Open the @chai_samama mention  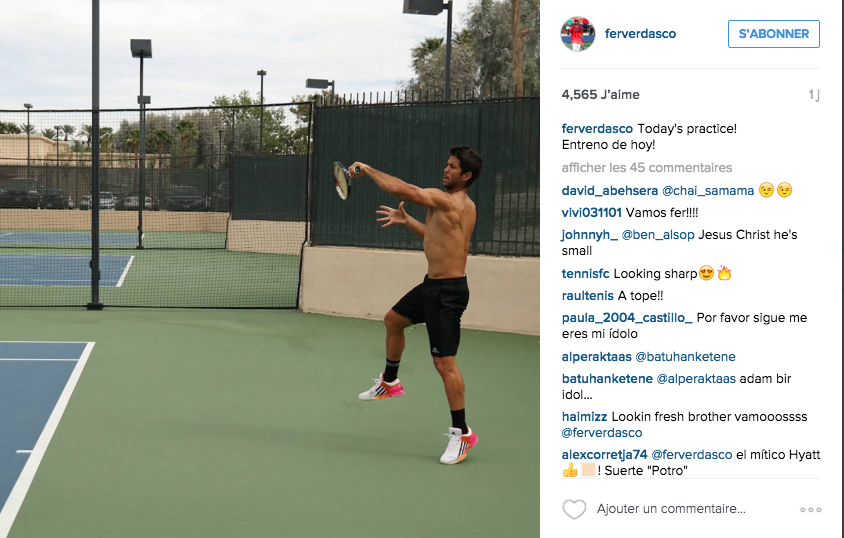click(708, 190)
